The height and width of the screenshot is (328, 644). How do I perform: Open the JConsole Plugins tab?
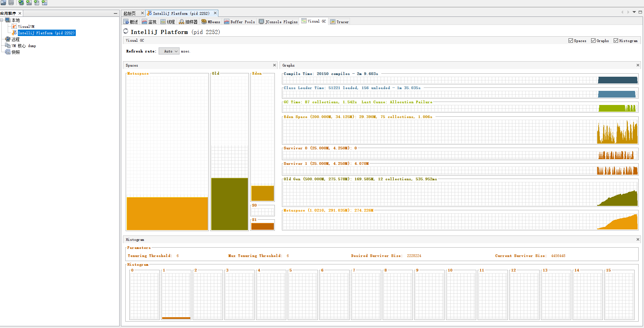coord(278,22)
